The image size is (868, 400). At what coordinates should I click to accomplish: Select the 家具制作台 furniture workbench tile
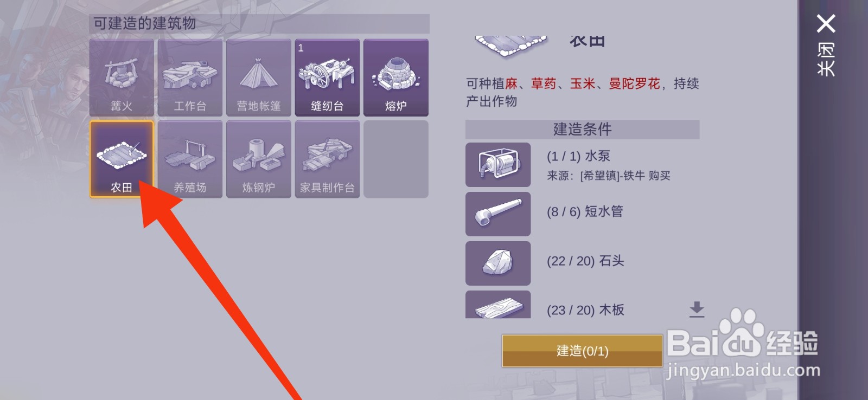point(327,159)
